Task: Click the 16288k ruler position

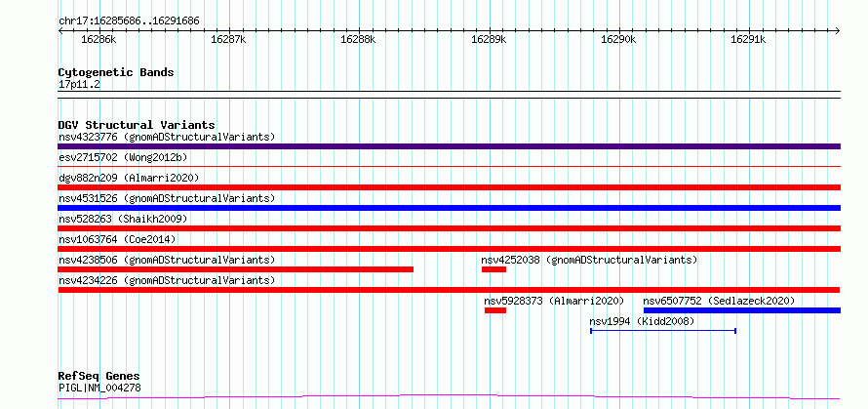Action: 358,39
